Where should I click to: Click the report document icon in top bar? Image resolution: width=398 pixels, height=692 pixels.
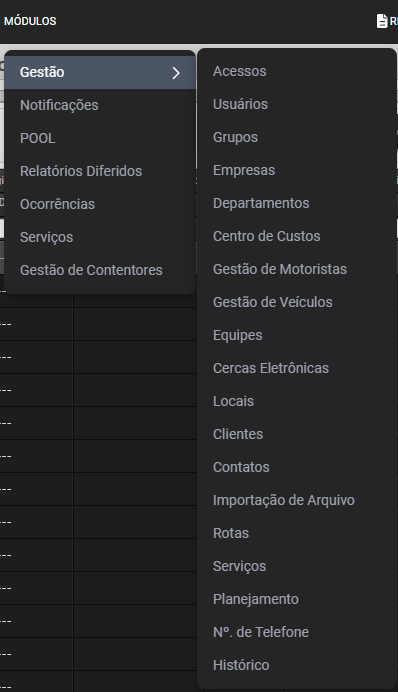tap(382, 21)
